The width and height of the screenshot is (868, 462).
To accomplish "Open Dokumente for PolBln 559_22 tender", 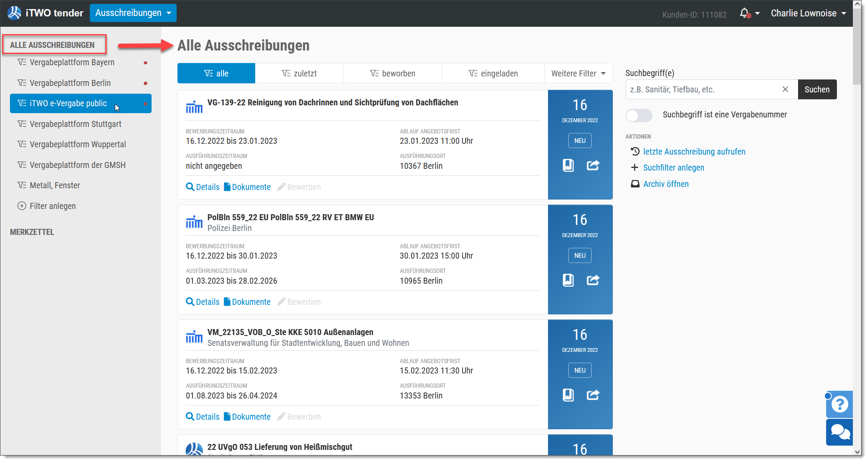I will [x=247, y=302].
